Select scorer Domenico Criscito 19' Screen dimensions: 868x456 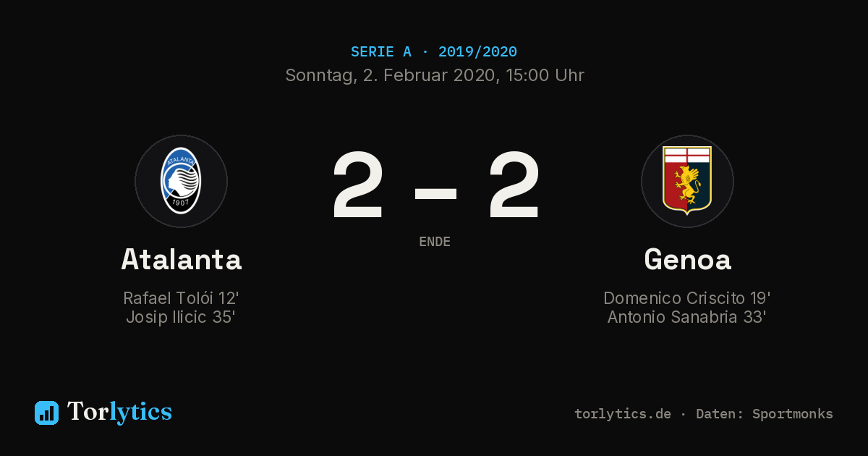tap(687, 298)
